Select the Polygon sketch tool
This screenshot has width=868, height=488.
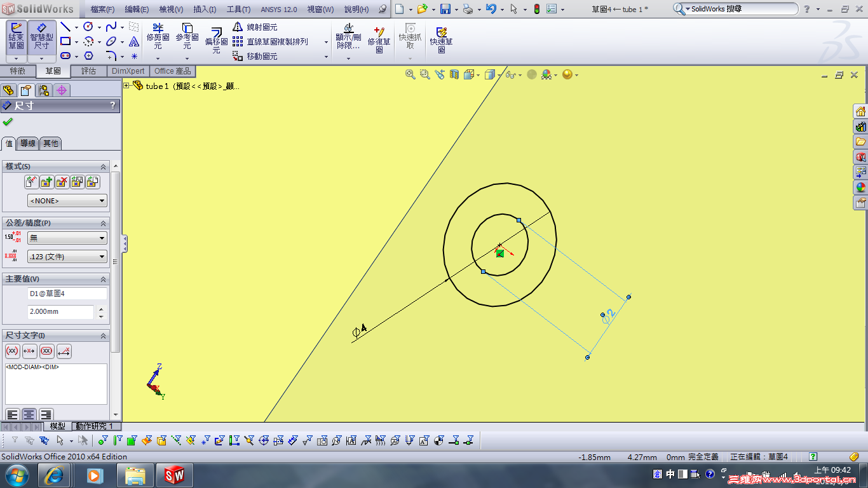88,56
